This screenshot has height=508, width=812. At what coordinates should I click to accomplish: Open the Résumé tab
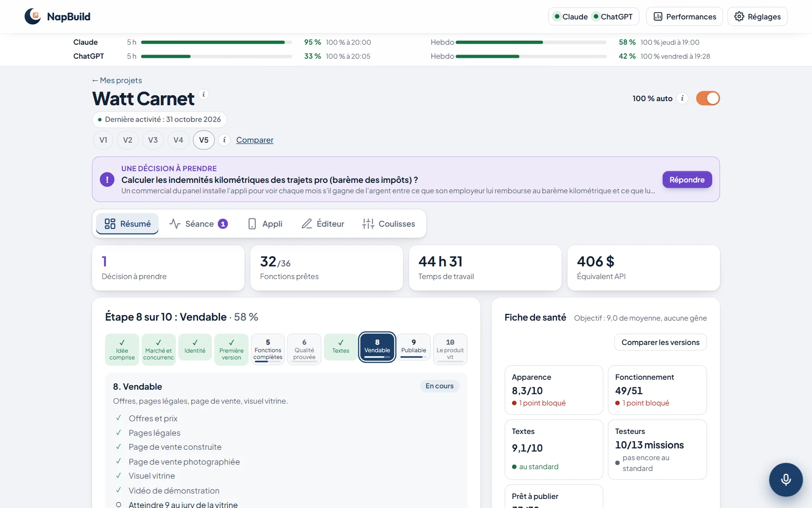click(127, 224)
